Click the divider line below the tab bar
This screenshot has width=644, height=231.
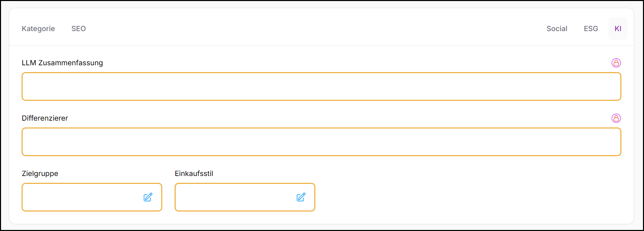point(321,45)
